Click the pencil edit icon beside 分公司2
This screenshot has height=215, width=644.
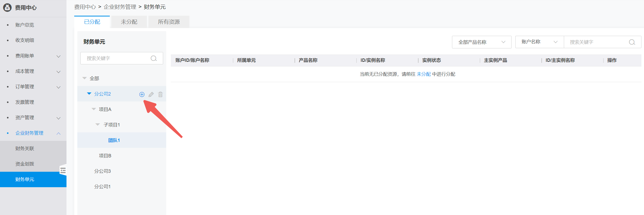(x=151, y=94)
